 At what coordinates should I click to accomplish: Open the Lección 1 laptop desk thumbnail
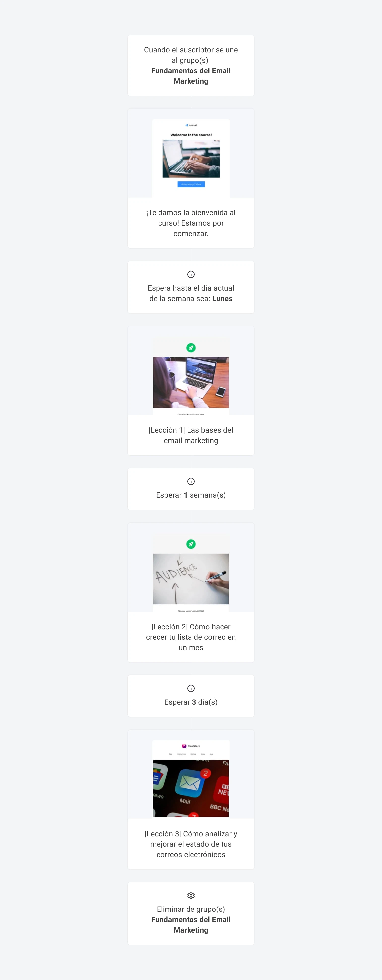click(191, 382)
